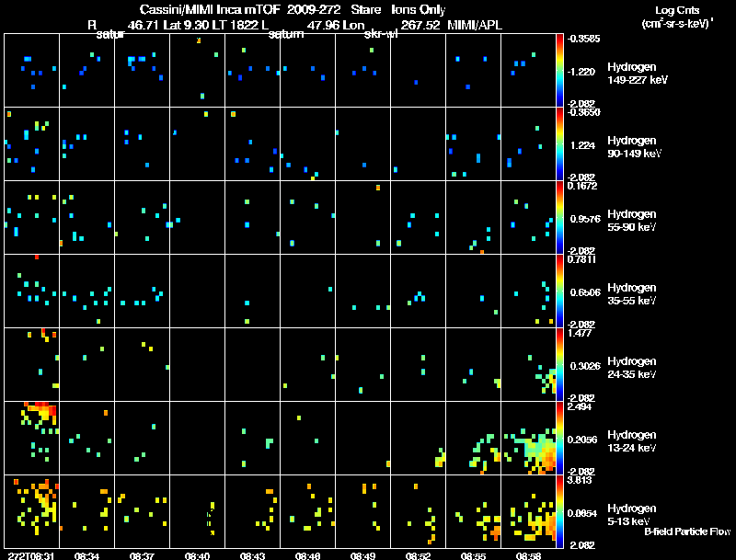Click the '08:37' time axis label
Viewport: 736px width, 560px height.
[142, 555]
